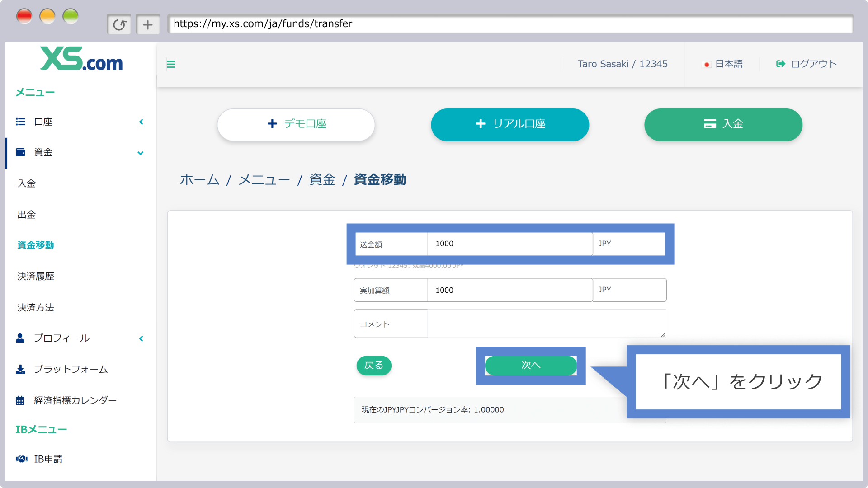Go to メニュー breadcrumb
The image size is (868, 488).
pos(264,179)
